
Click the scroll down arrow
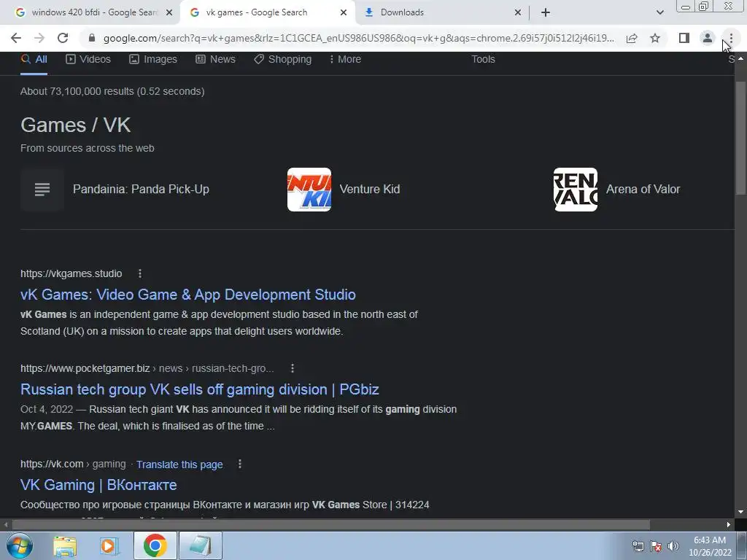tap(740, 513)
